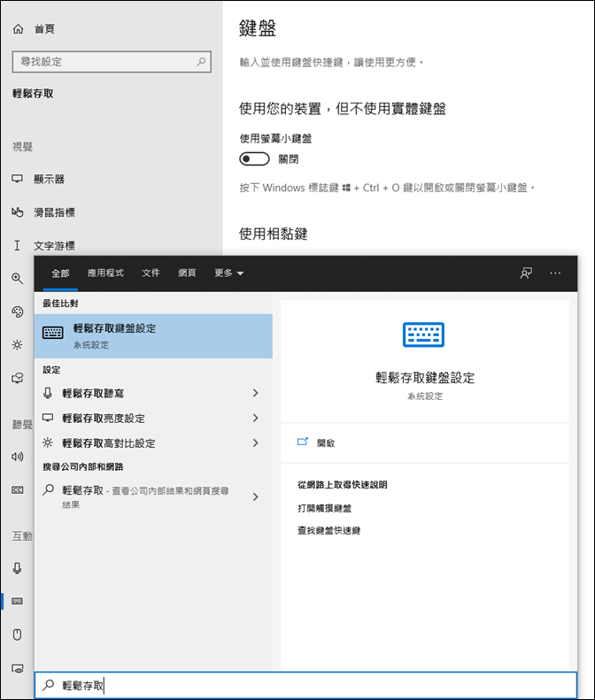Expand arrow for 輕鬆存取高對比設定
This screenshot has width=595, height=700.
pyautogui.click(x=256, y=442)
